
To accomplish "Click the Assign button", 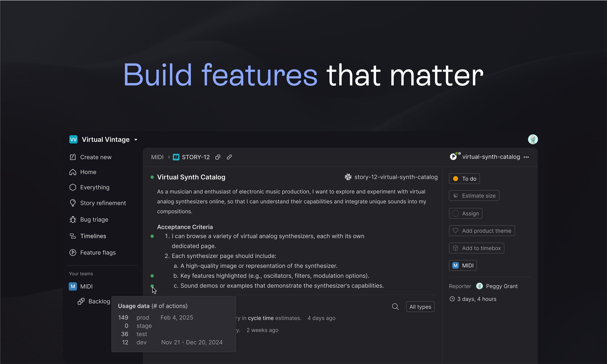I will point(466,213).
